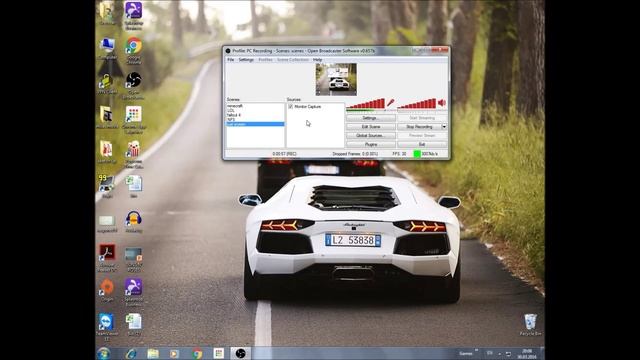This screenshot has width=640, height=360.
Task: Adjust the microphone volume slider
Action: pyautogui.click(x=365, y=104)
